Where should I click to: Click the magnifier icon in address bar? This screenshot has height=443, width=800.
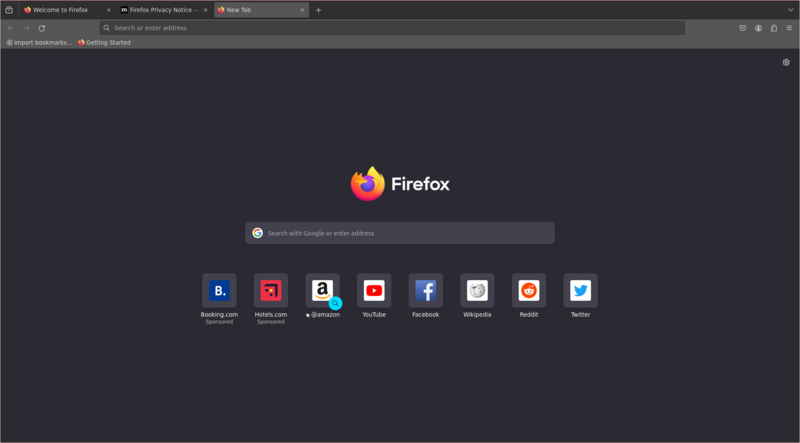pyautogui.click(x=107, y=28)
